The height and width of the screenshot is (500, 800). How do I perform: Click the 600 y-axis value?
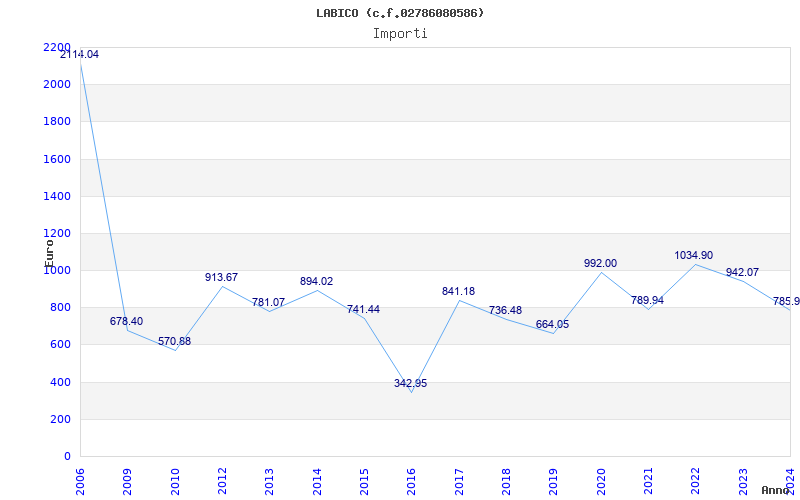pos(60,345)
